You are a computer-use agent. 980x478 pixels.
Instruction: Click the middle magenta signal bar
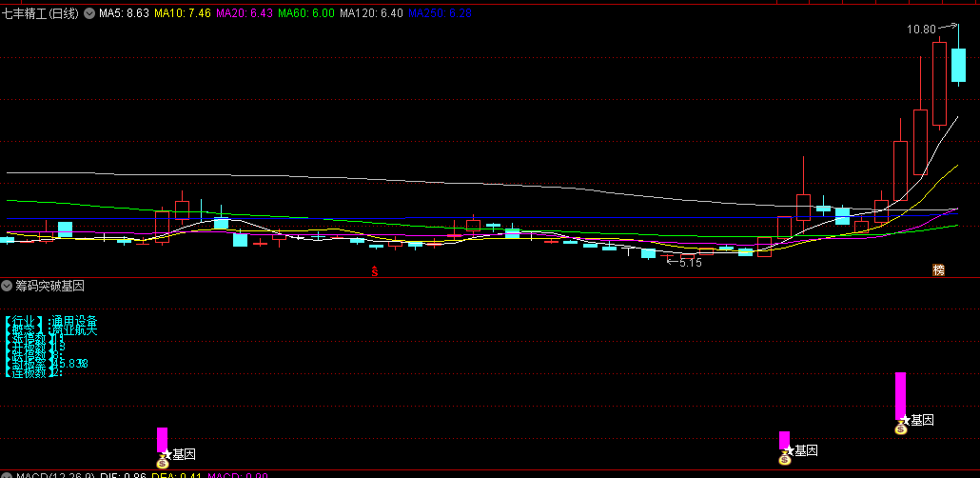pos(784,440)
